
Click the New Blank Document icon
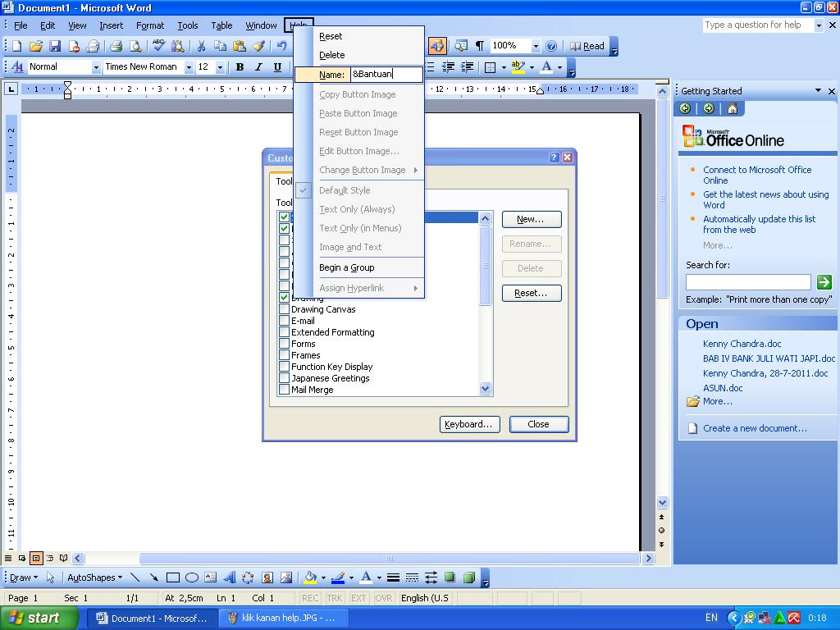[16, 46]
